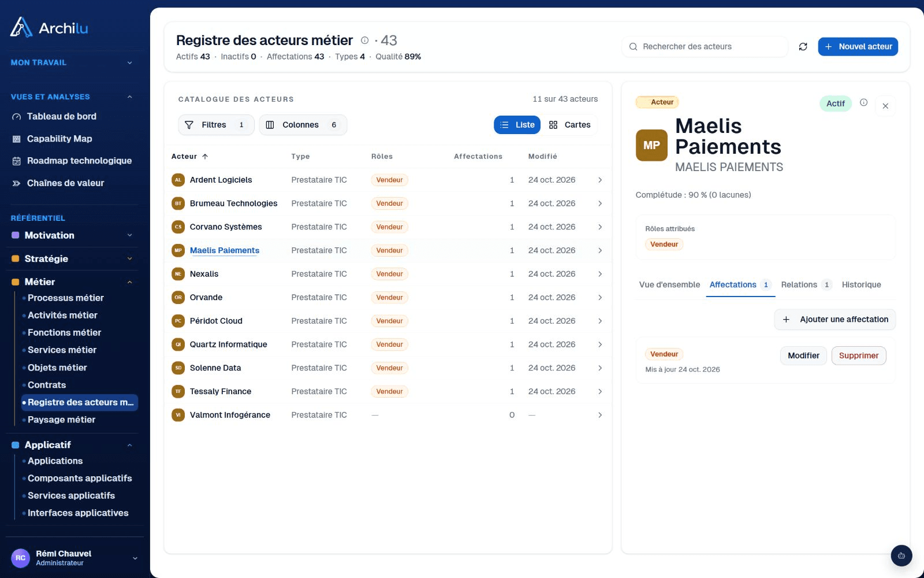Click RC user avatar

(x=20, y=558)
